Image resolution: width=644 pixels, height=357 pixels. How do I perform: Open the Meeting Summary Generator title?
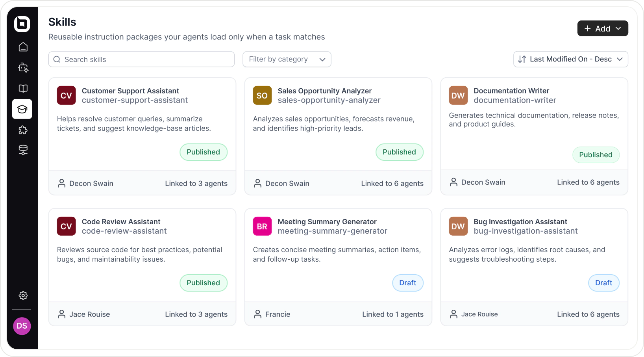coord(327,222)
